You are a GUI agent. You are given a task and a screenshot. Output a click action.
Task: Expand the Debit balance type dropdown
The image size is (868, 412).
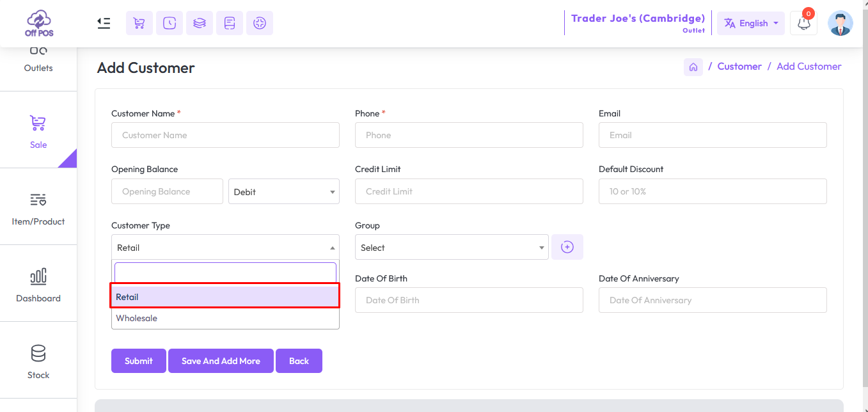283,192
